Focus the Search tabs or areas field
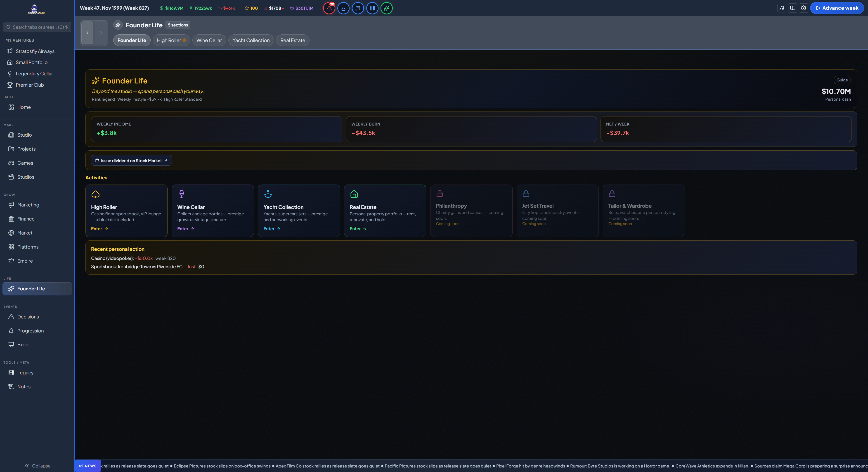Image resolution: width=868 pixels, height=472 pixels. pyautogui.click(x=37, y=27)
